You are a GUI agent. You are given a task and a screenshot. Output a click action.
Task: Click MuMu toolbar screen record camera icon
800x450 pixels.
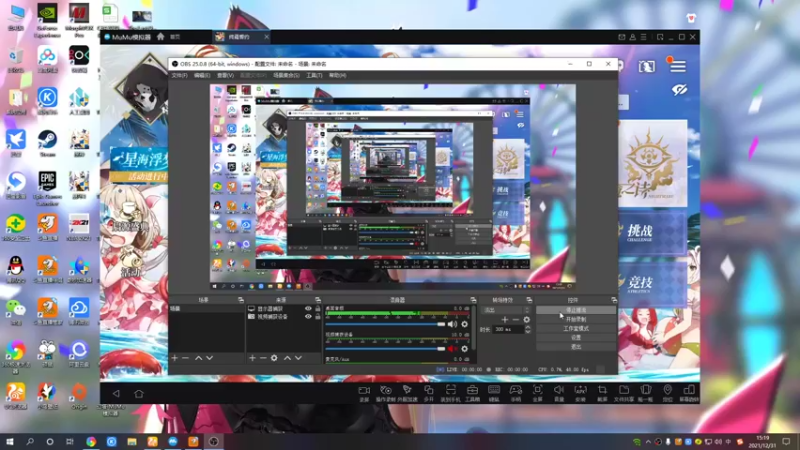pos(364,391)
